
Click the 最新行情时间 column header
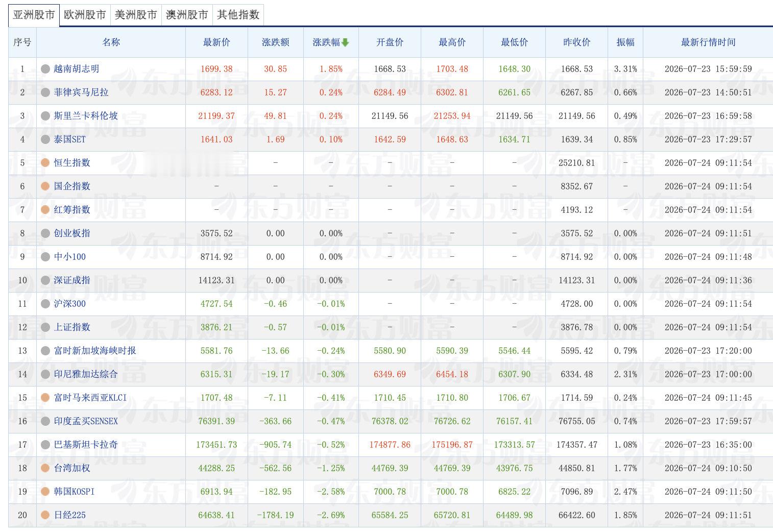(708, 42)
